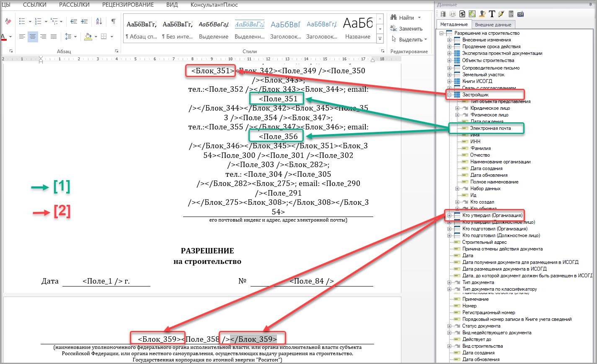Click the database icon in Данные panel
597x364 pixels.
(x=443, y=14)
